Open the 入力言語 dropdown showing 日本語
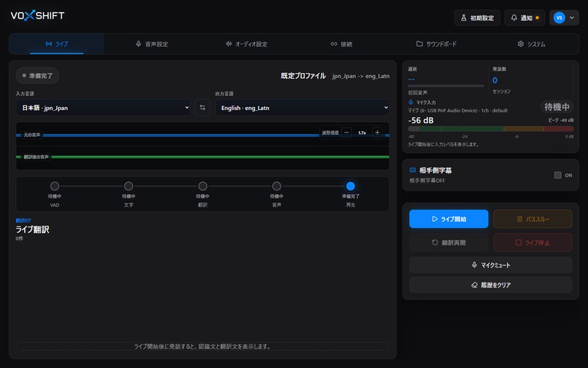The height and width of the screenshot is (368, 588). 103,108
